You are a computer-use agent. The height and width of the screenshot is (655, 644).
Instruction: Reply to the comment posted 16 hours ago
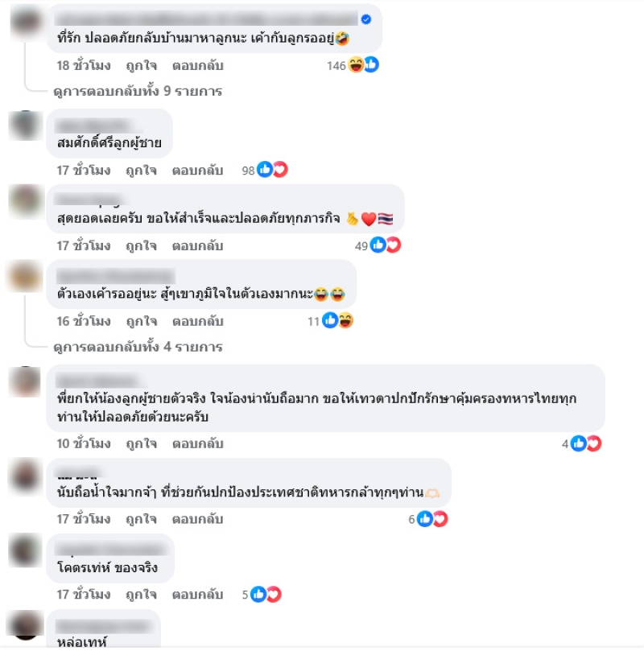point(198,321)
